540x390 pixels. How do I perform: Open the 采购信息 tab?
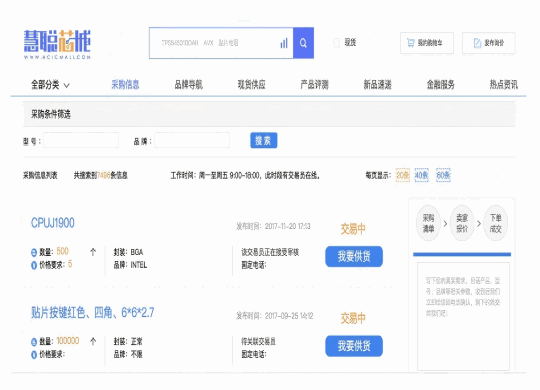(125, 85)
